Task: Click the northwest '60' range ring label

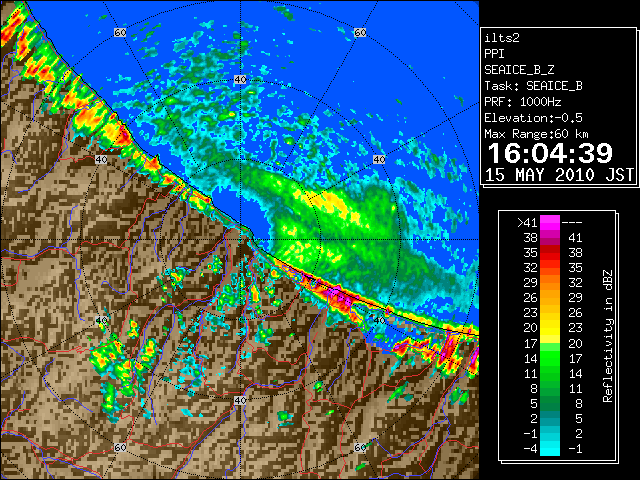Action: tap(120, 33)
